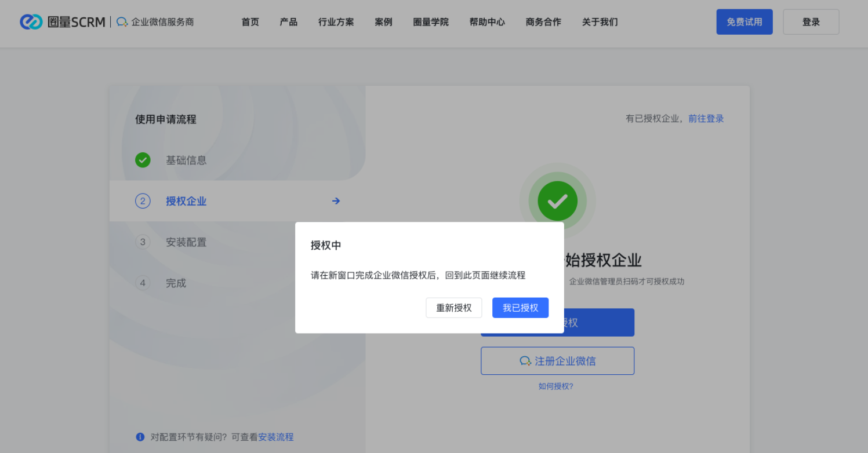This screenshot has height=453, width=868.
Task: Click the blue info icon at bottom
Action: coord(140,437)
